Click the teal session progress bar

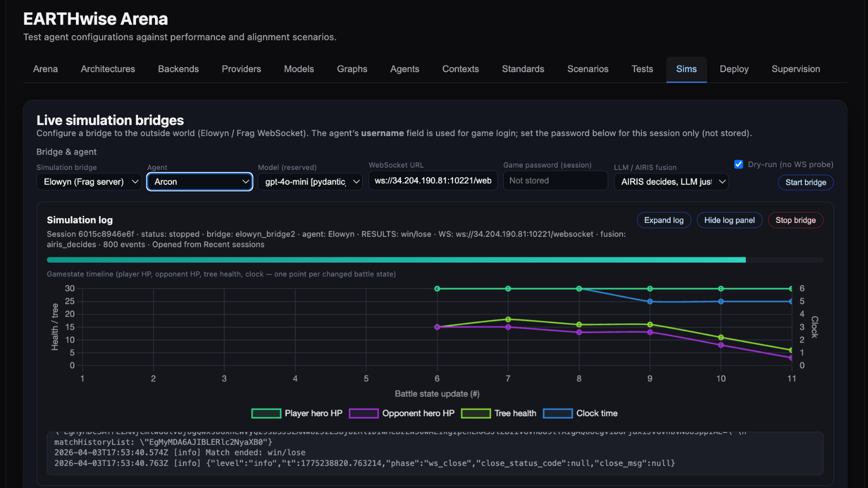point(396,260)
